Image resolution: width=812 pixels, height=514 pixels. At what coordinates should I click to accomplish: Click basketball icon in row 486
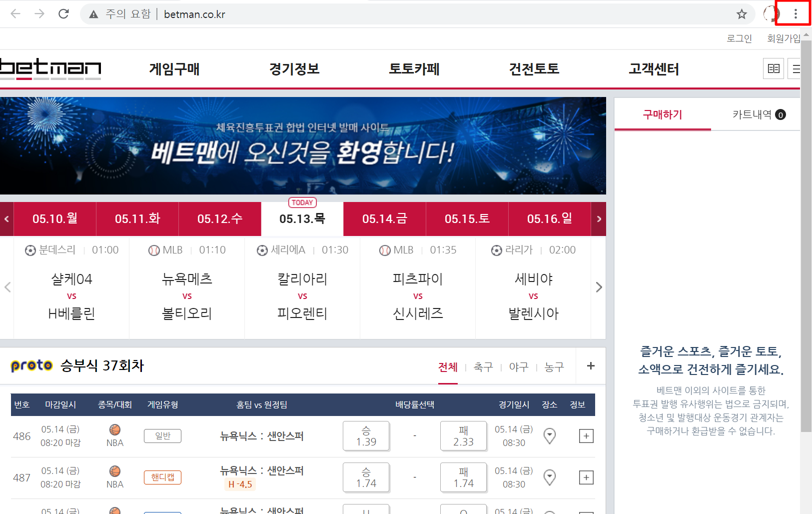115,429
